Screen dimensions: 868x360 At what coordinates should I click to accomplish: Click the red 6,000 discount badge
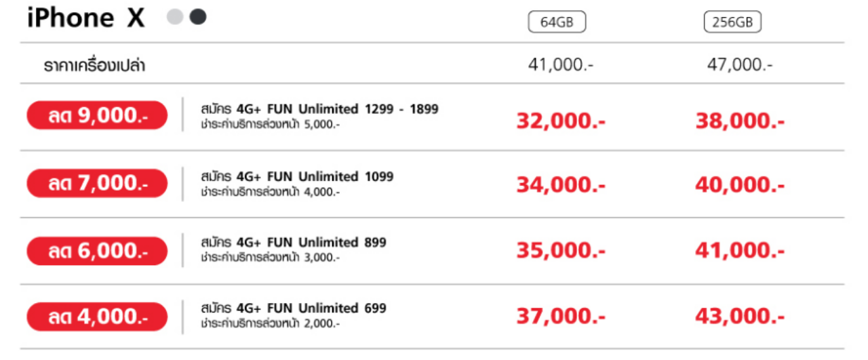tap(97, 251)
